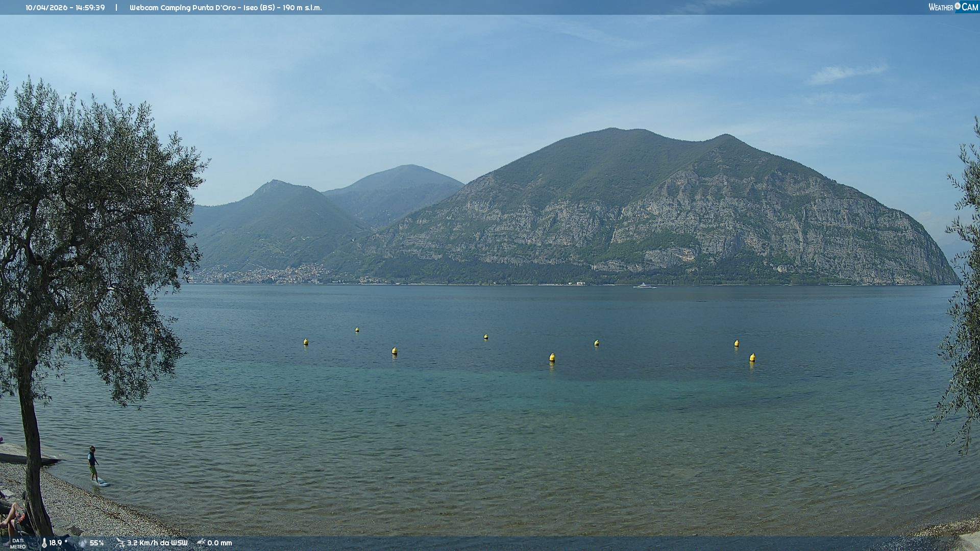This screenshot has height=551, width=980.
Task: Click the wind direction icon
Action: 120,542
